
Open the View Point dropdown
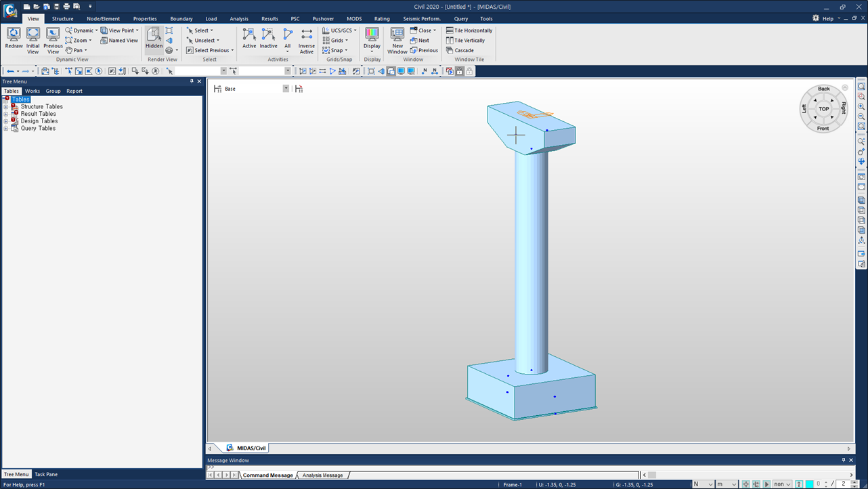point(119,30)
